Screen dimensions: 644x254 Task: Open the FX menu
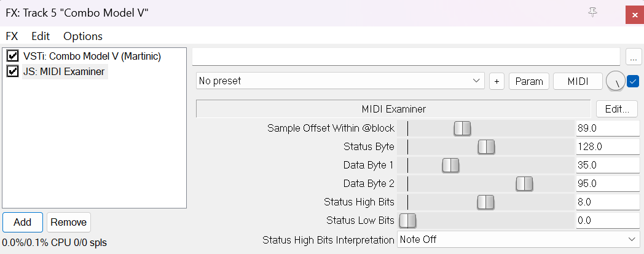(x=12, y=36)
